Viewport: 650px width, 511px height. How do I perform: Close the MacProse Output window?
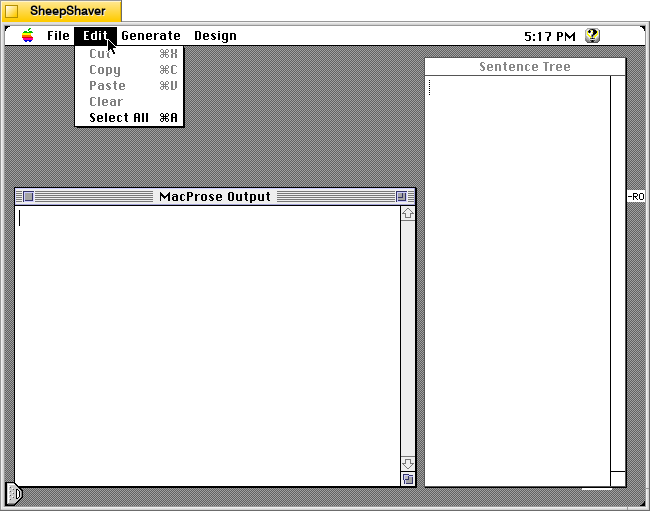click(x=28, y=196)
